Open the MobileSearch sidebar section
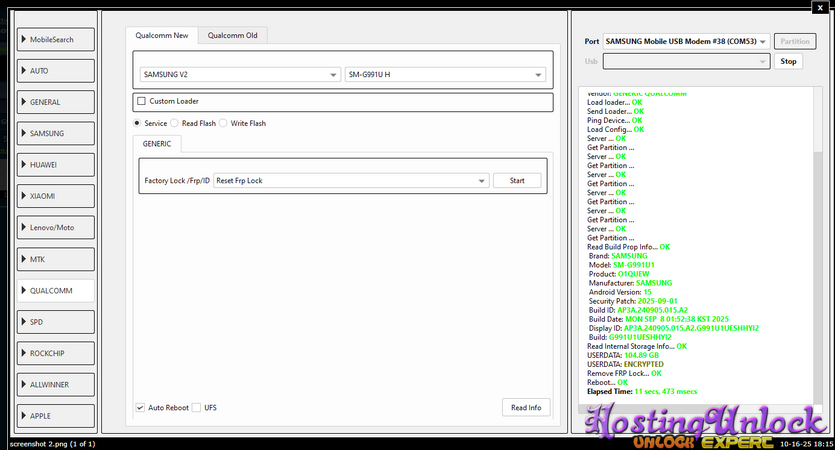Image resolution: width=835 pixels, height=450 pixels. point(57,40)
